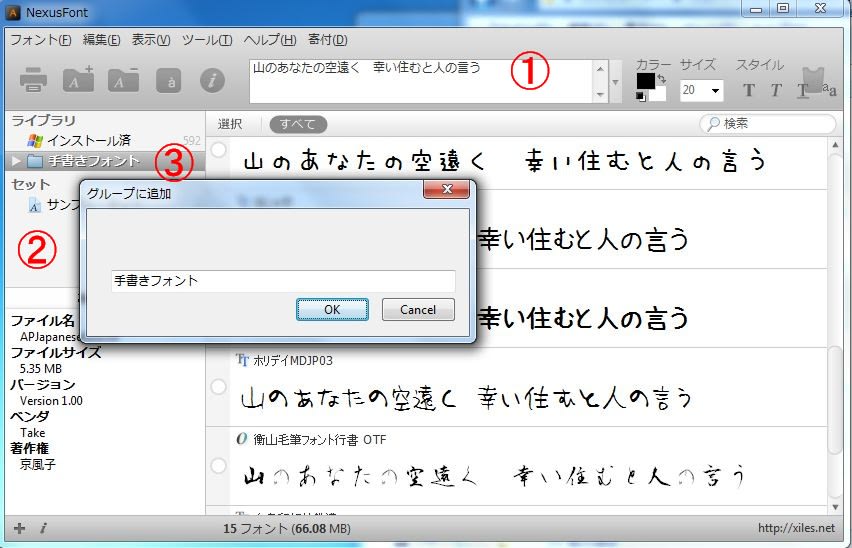Toggle the underline style icon
852x548 pixels.
click(802, 90)
